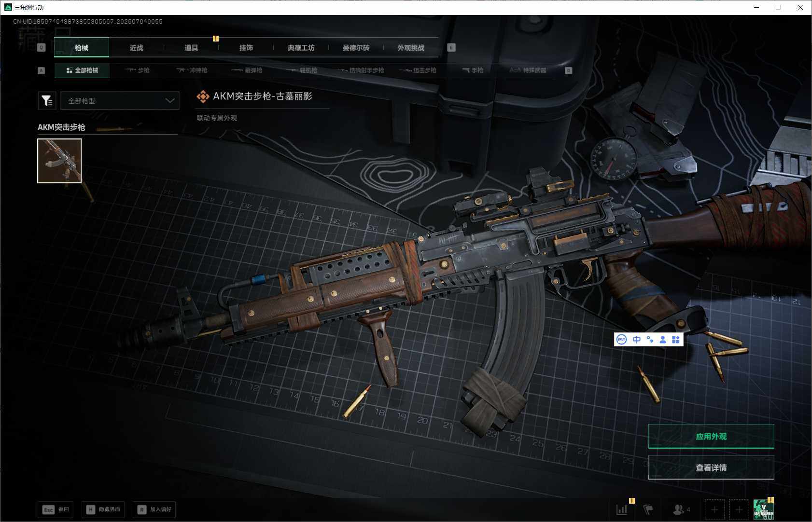Image resolution: width=812 pixels, height=522 pixels.
Task: Switch to the 近战 tab
Action: 136,48
